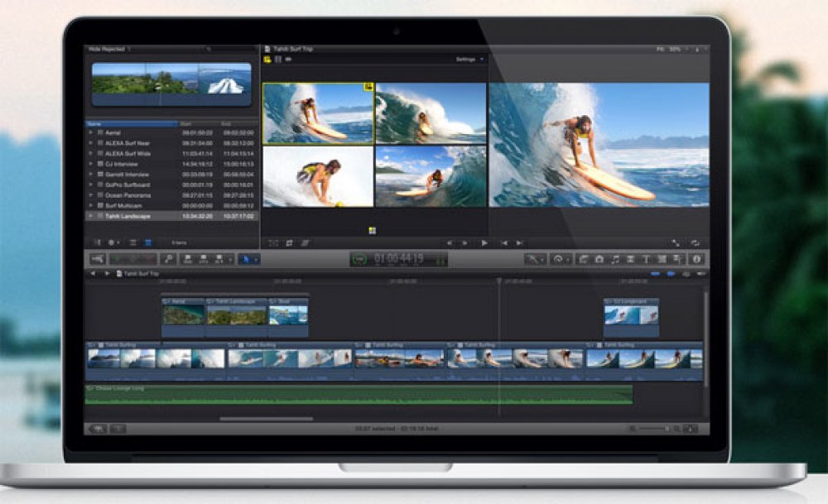Click the timeline horizontal scrollbar

pos(266,419)
